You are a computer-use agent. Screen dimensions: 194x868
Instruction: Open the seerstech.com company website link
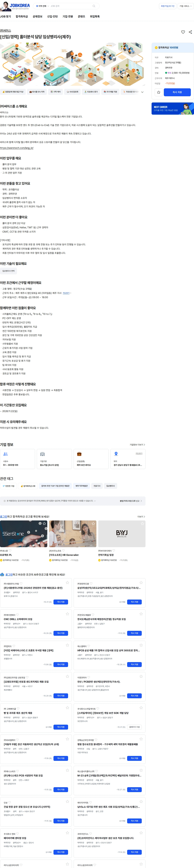click(x=17, y=148)
